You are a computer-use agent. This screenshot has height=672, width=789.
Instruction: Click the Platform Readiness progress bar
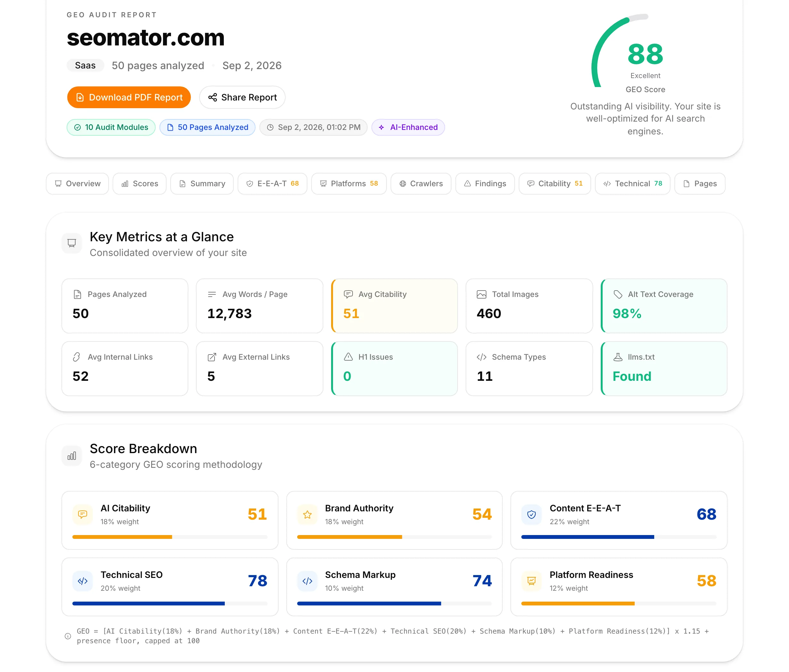(619, 604)
